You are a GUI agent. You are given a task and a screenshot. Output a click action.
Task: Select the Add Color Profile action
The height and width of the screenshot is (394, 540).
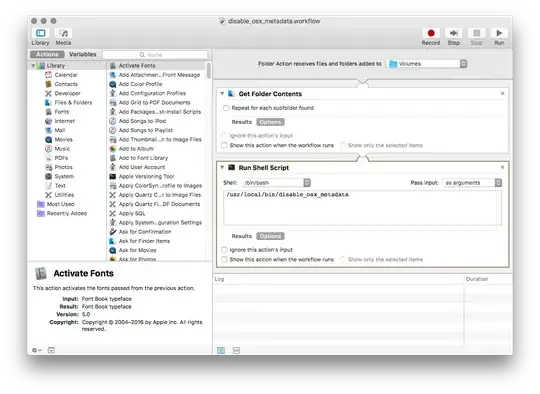(157, 84)
